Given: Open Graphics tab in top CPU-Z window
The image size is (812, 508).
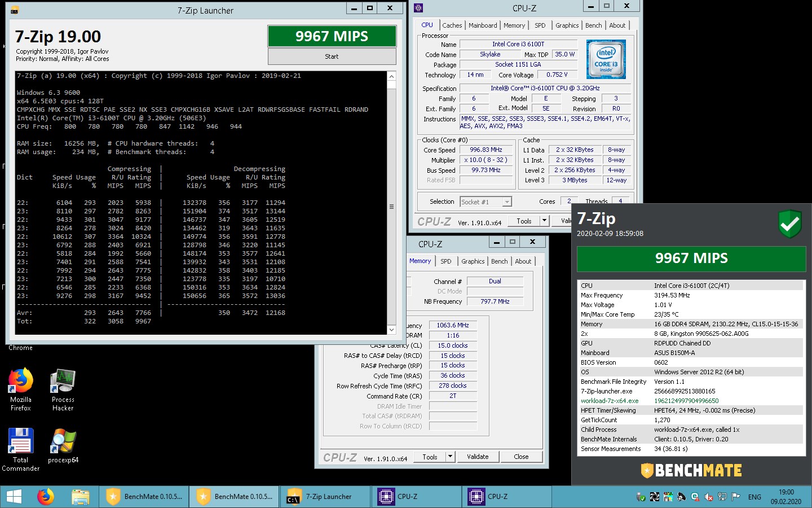Looking at the screenshot, I should (567, 25).
